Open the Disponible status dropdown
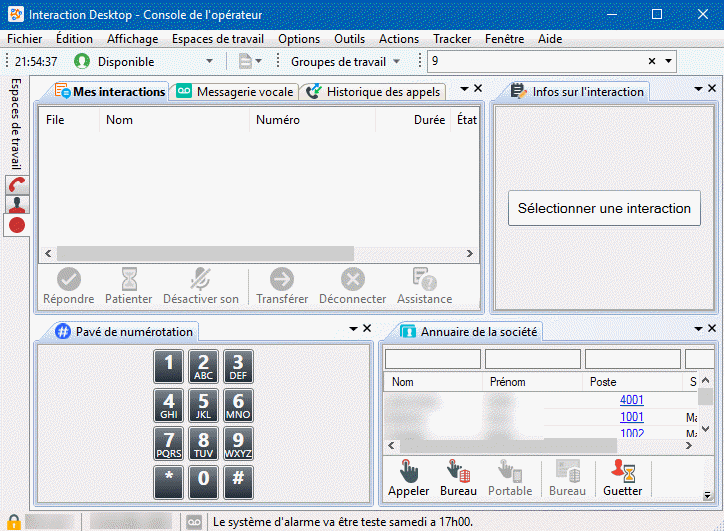724x531 pixels. pos(209,61)
